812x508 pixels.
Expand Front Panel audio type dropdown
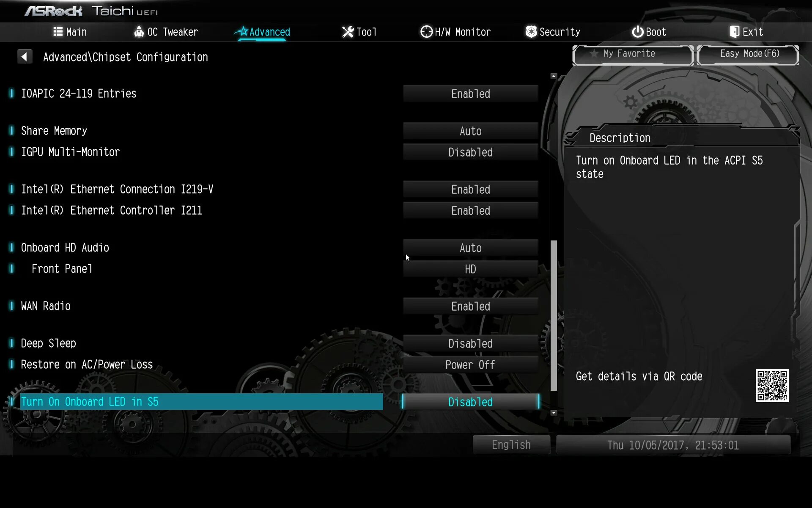(x=470, y=269)
